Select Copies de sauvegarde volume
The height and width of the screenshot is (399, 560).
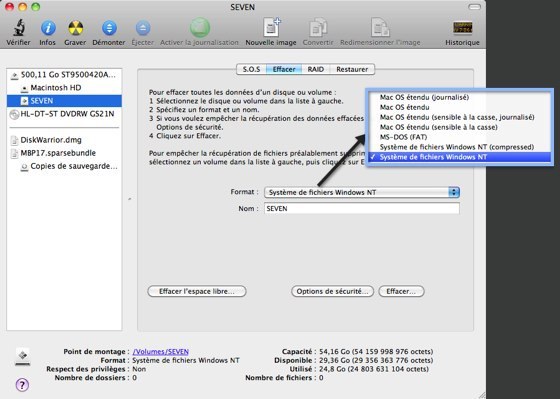click(x=64, y=166)
